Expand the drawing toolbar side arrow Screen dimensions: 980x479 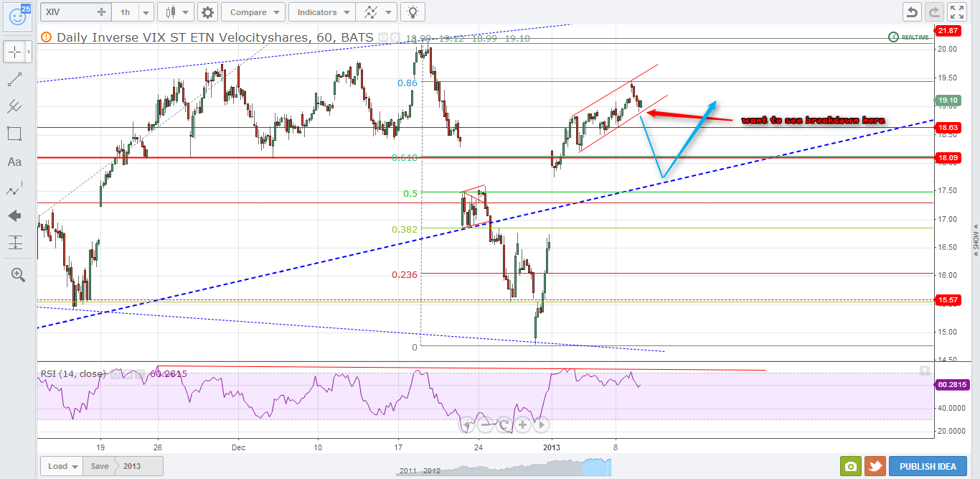(x=30, y=52)
